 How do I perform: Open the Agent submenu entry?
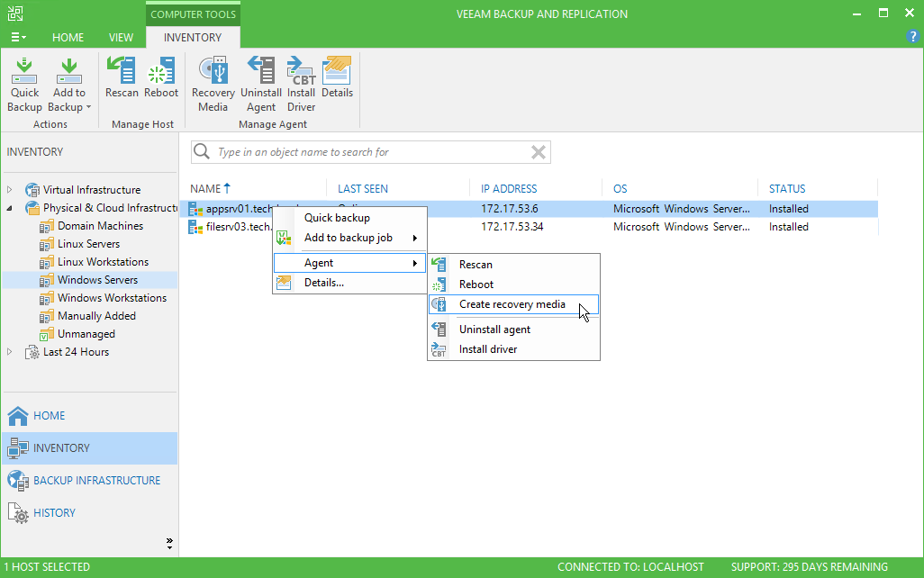point(350,263)
